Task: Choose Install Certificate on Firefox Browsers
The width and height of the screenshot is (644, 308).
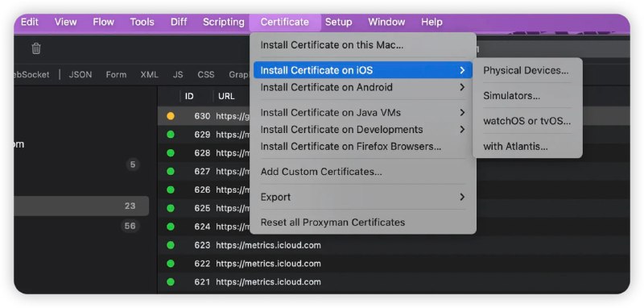Action: pyautogui.click(x=363, y=147)
